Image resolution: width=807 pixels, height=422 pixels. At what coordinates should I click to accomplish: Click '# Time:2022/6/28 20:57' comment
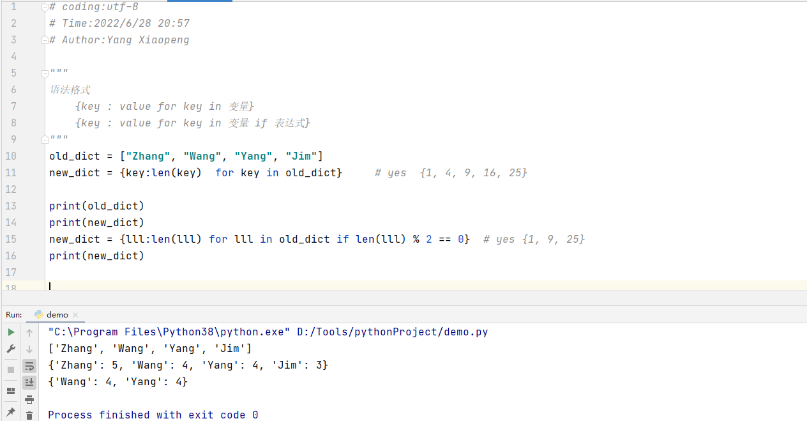point(119,23)
